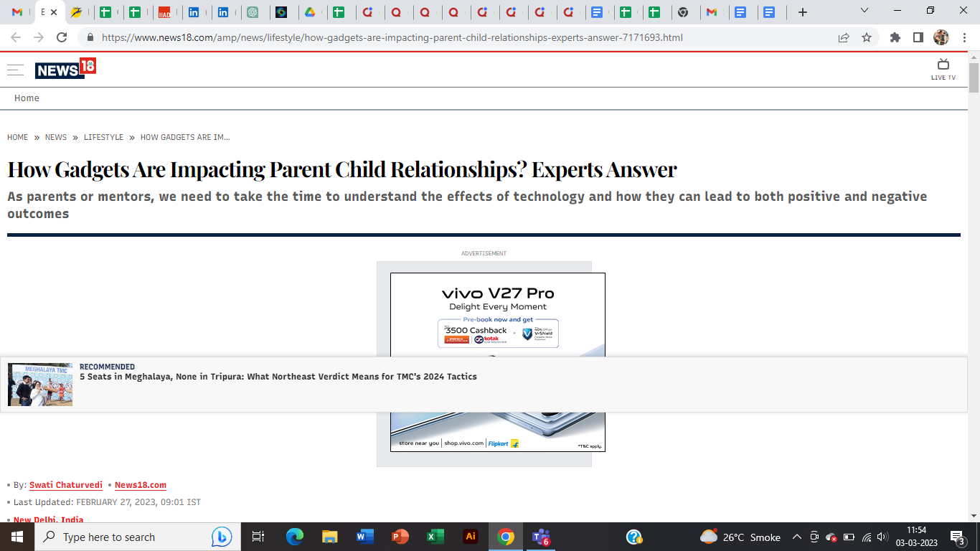This screenshot has width=980, height=551.
Task: Click the address bar URL
Action: 392,37
